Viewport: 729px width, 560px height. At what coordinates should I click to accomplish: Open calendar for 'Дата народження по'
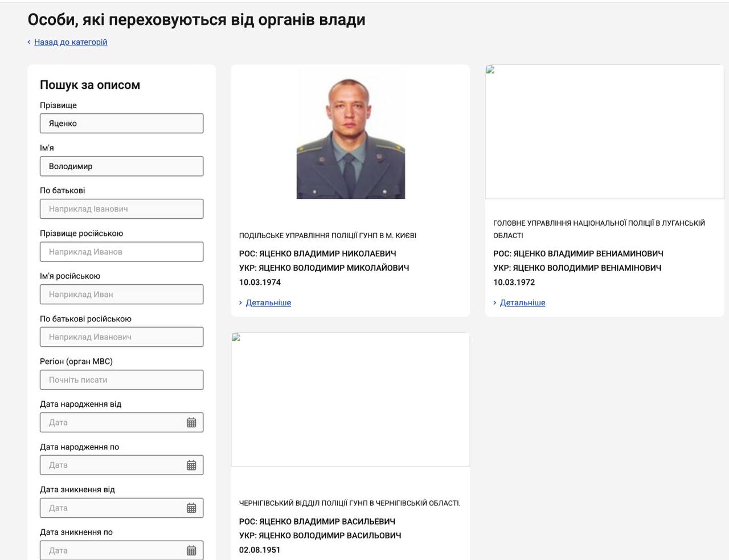pyautogui.click(x=191, y=465)
